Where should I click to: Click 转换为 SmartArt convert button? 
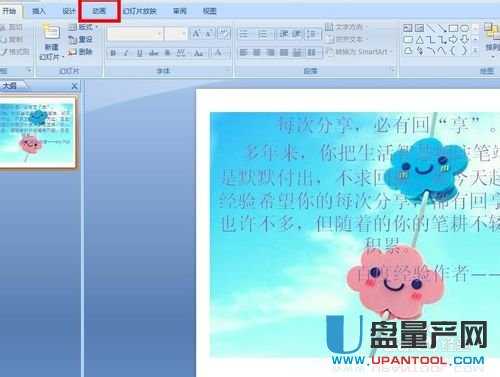point(358,52)
